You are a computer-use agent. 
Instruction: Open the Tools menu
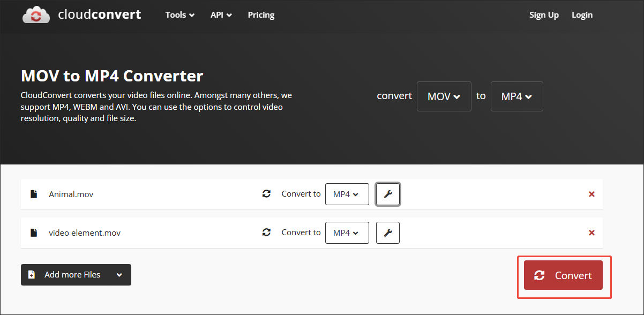180,15
